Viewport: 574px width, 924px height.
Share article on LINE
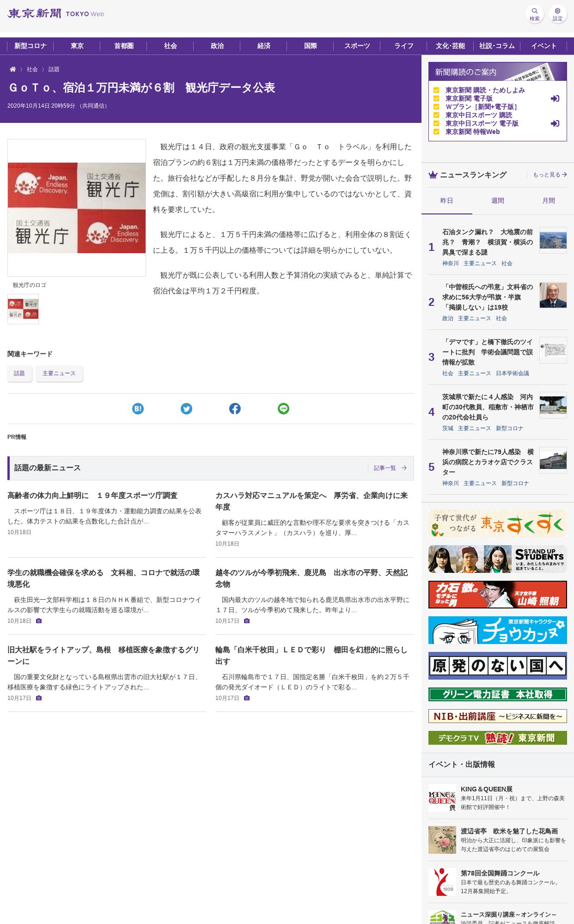(x=283, y=408)
